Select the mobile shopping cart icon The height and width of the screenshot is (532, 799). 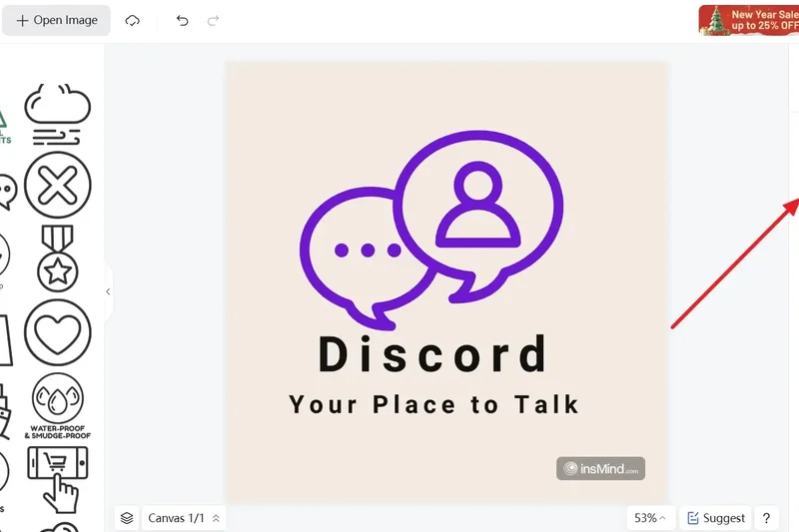coord(58,479)
